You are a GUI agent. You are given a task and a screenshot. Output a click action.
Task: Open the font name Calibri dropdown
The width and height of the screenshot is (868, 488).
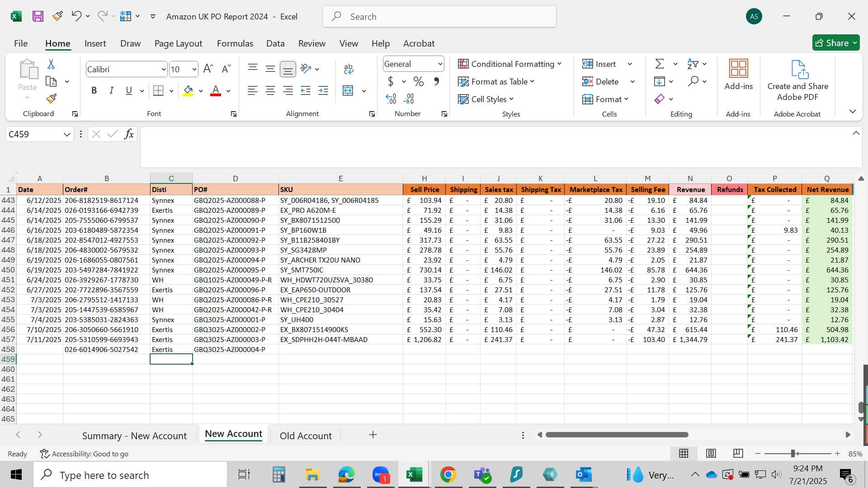pyautogui.click(x=163, y=70)
